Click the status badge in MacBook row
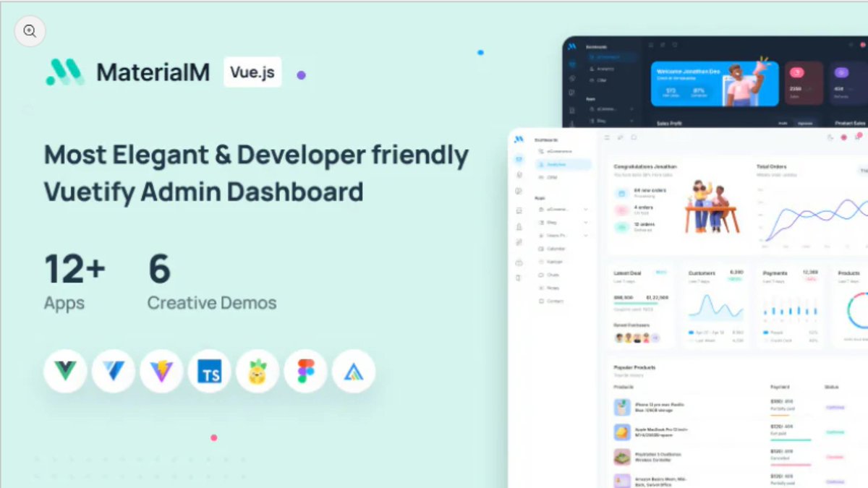Viewport: 868px width, 488px height. (835, 432)
